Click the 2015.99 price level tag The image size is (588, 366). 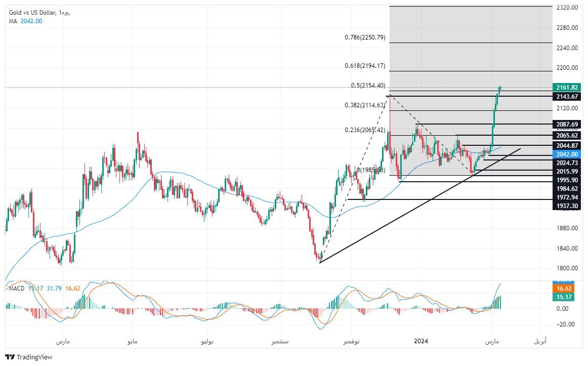[567, 172]
